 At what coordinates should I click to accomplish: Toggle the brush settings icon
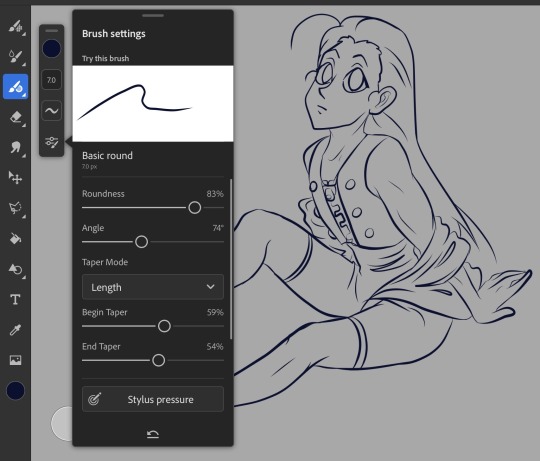click(52, 142)
